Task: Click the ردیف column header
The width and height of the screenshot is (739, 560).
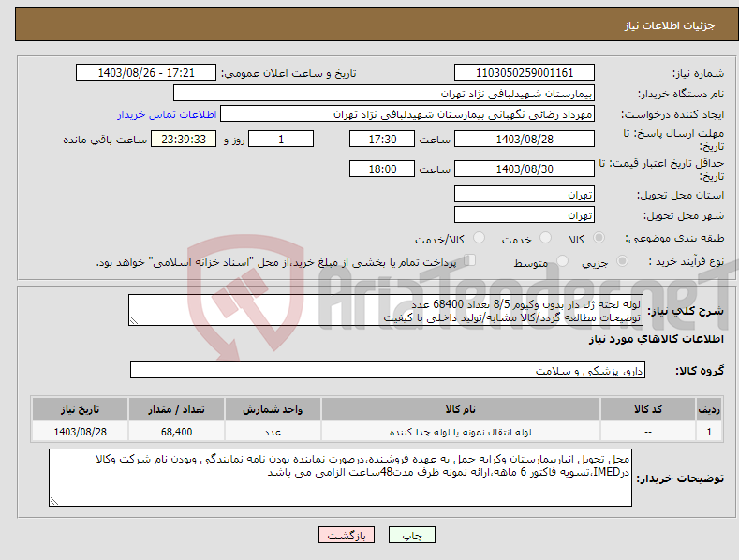Action: (709, 409)
